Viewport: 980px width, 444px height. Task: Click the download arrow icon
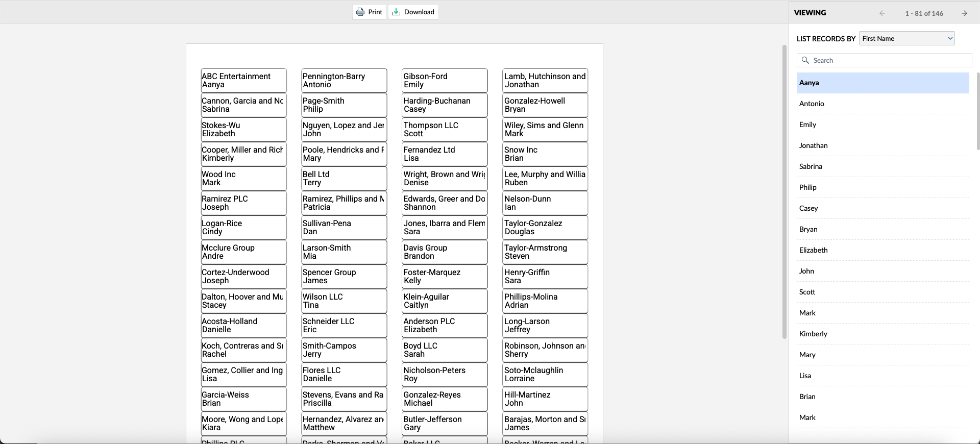point(396,12)
